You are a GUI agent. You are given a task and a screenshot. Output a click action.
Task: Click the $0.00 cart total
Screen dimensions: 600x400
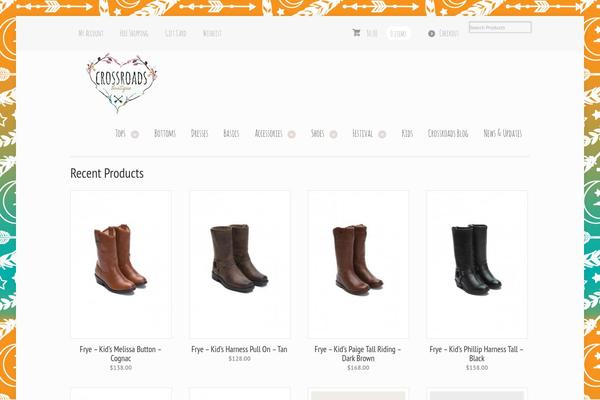[372, 34]
